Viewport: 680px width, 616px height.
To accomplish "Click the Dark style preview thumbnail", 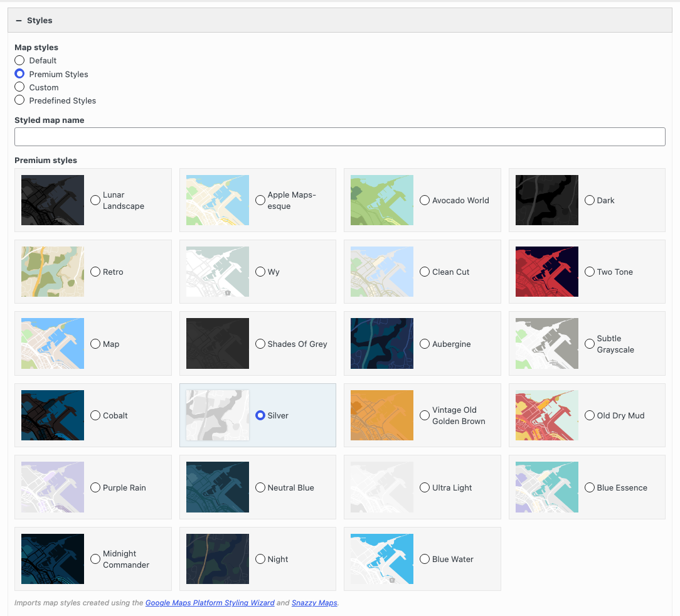I will tap(546, 200).
